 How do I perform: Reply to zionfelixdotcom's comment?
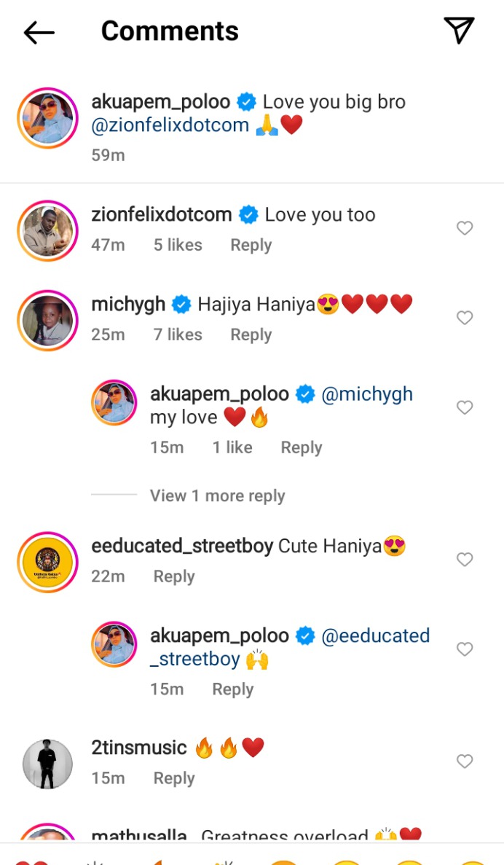click(251, 246)
